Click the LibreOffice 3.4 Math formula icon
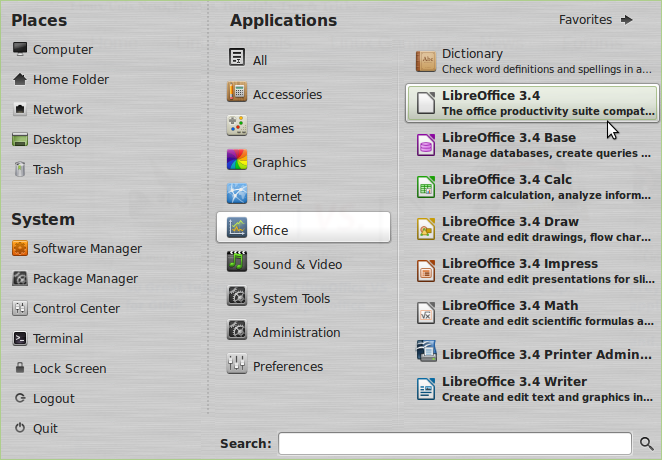This screenshot has width=662, height=460. (426, 313)
